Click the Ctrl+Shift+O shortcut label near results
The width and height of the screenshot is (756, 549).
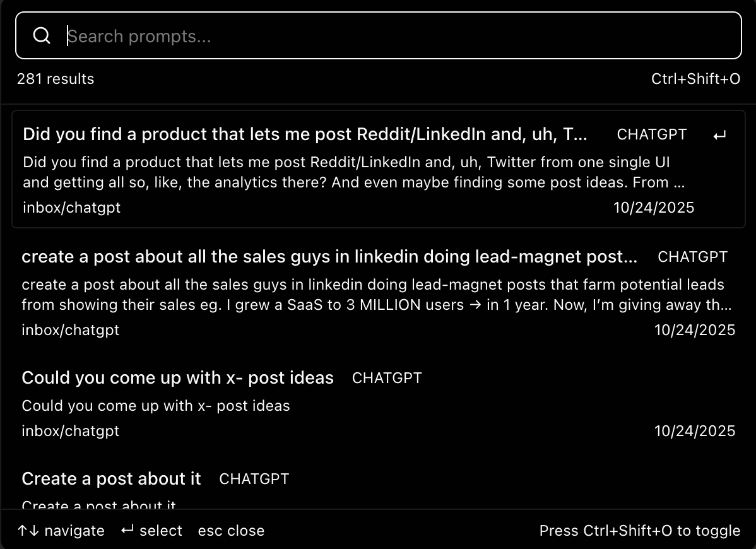695,79
